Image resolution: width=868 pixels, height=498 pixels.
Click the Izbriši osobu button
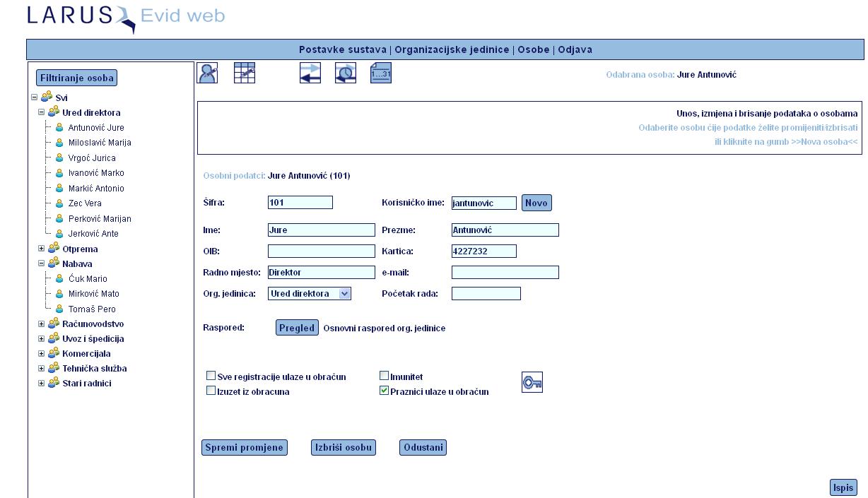[343, 448]
